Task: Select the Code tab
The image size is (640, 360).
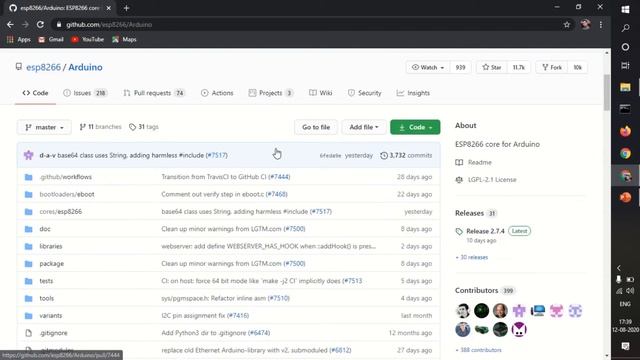Action: point(36,93)
